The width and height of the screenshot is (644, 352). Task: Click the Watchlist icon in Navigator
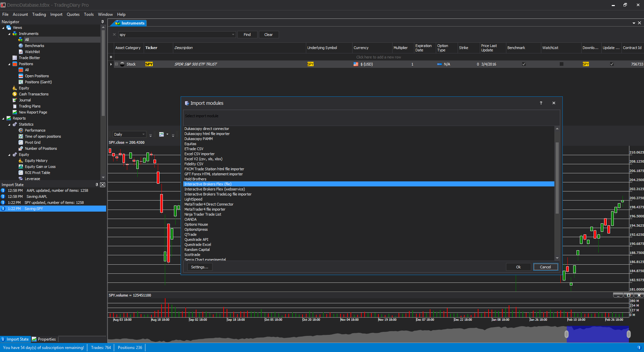[x=21, y=52]
